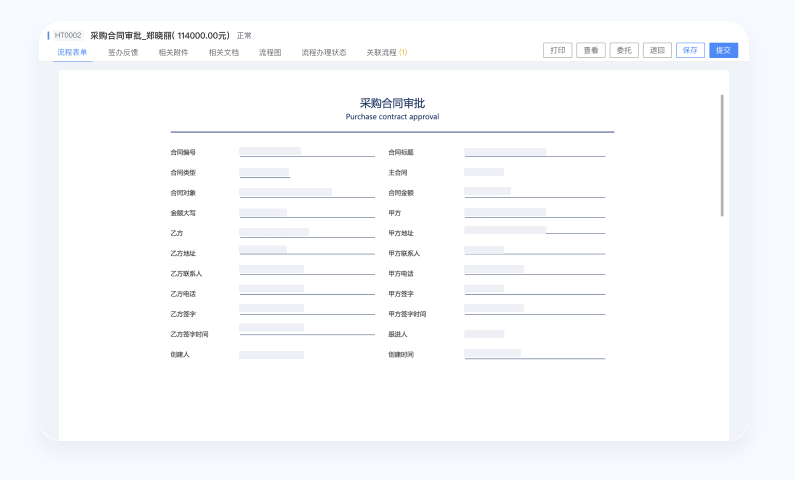
Task: Click the 打印 button
Action: point(557,50)
